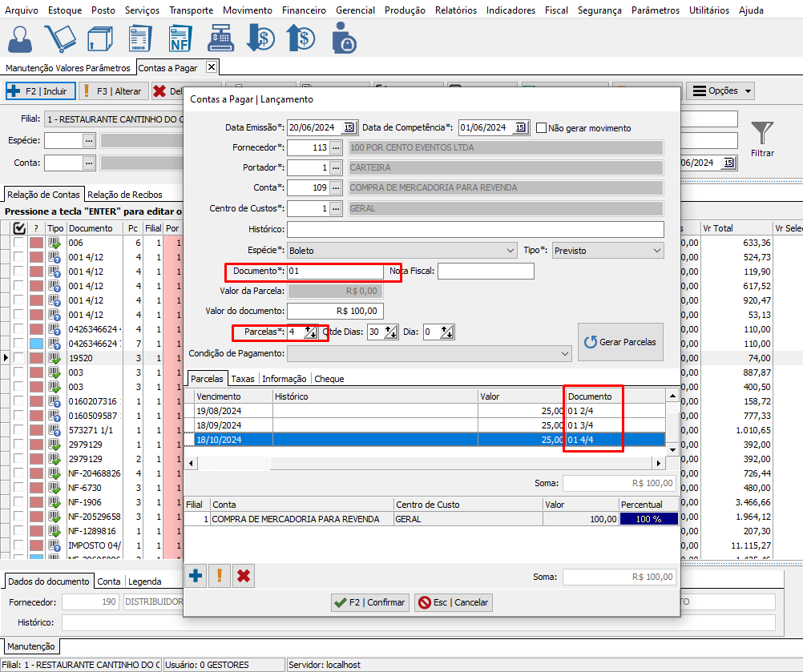Open the Data Emissão calendar picker
Screen dimensions: 803x672
point(349,127)
